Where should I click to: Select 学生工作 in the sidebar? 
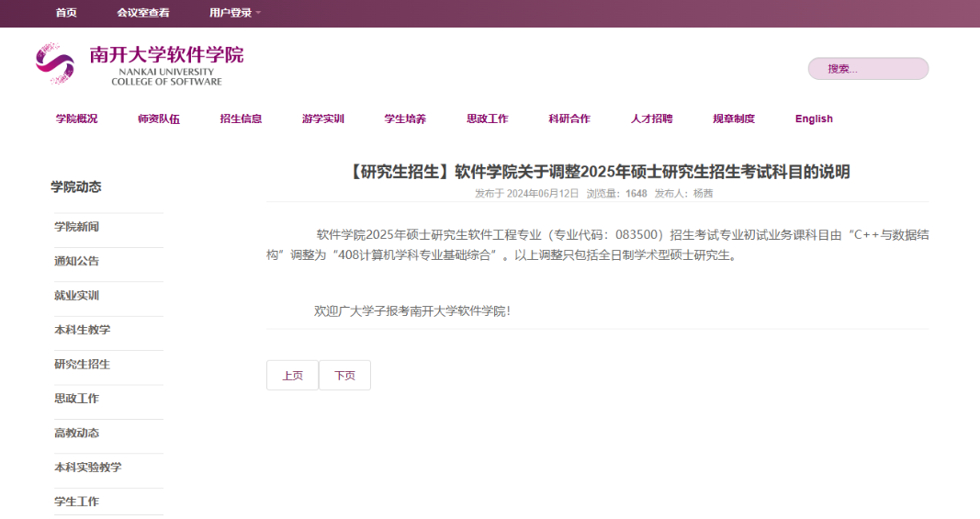point(77,502)
